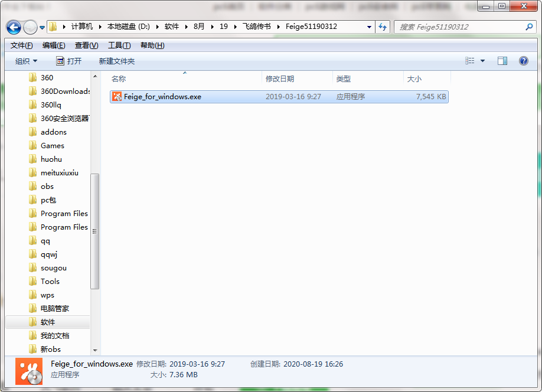542x392 pixels.
Task: Sort by the 大小 column header
Action: click(427, 79)
